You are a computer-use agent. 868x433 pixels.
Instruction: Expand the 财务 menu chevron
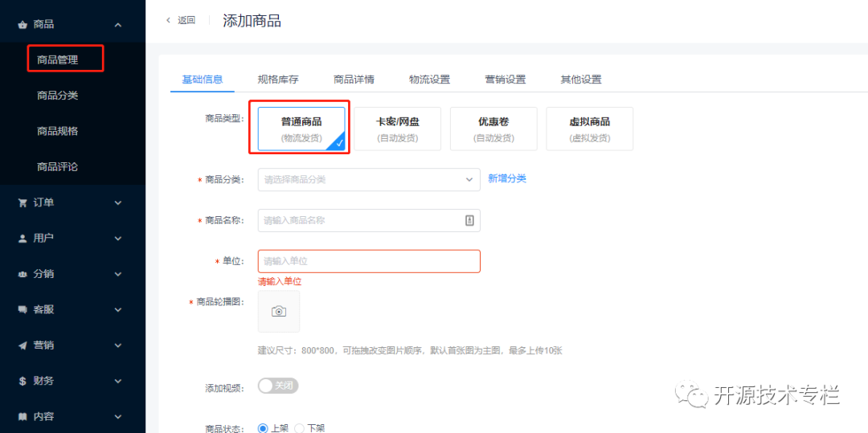(x=117, y=381)
